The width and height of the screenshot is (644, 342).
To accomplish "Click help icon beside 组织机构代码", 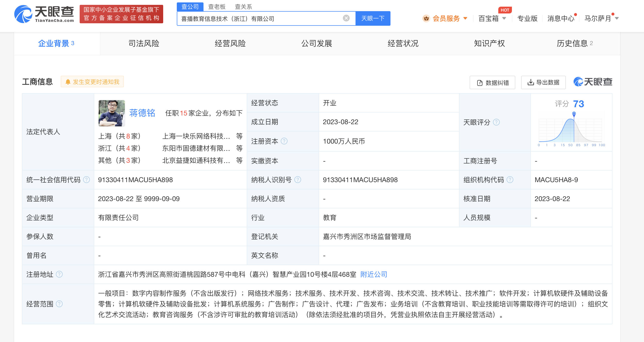I will pos(510,180).
